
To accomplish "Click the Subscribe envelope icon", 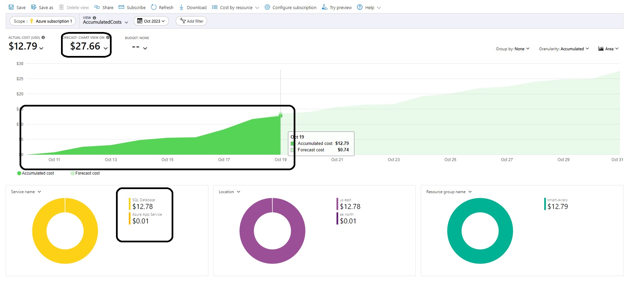I will click(121, 7).
